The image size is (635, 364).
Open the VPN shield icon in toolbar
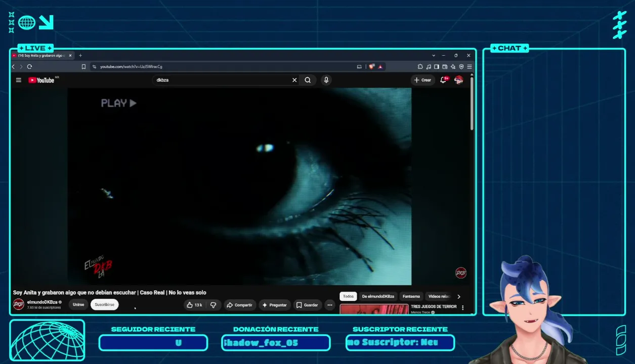461,66
